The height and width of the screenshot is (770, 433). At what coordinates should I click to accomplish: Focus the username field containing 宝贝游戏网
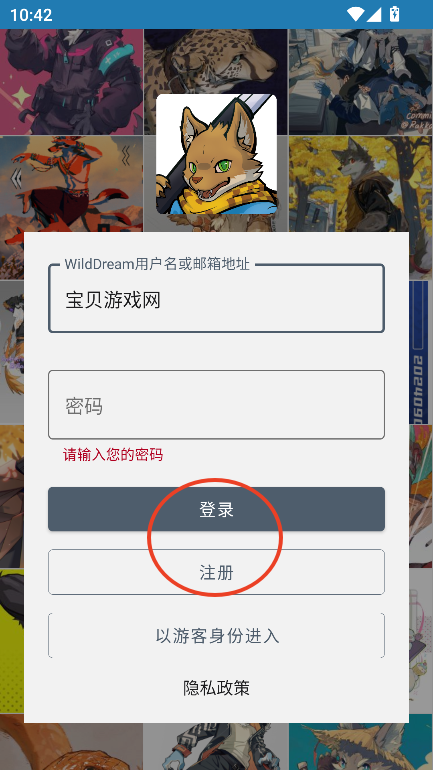pyautogui.click(x=216, y=299)
